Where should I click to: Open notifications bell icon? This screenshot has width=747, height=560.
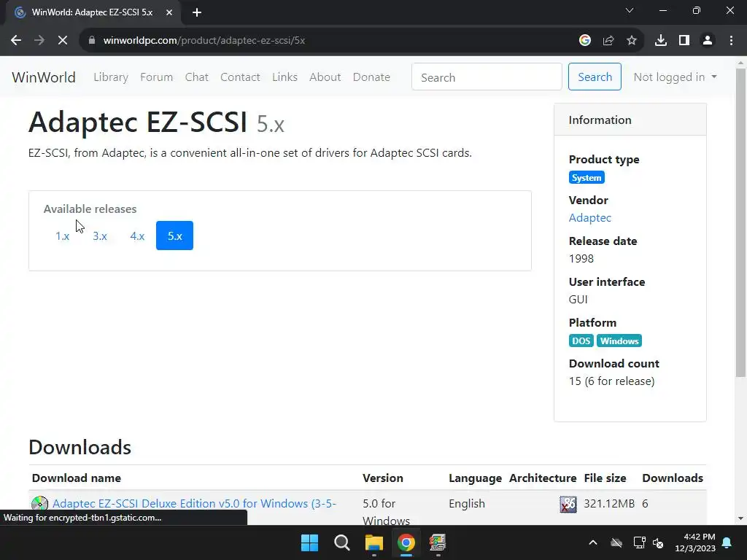tap(727, 542)
